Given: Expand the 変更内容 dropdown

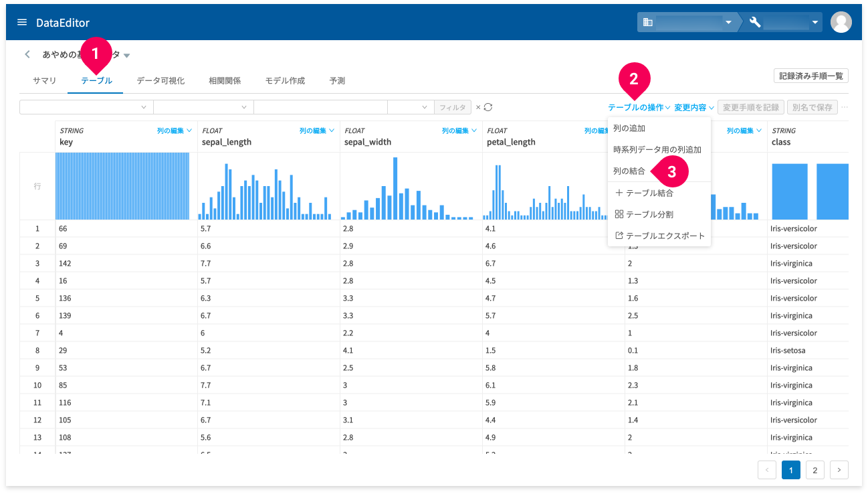Looking at the screenshot, I should [x=694, y=107].
